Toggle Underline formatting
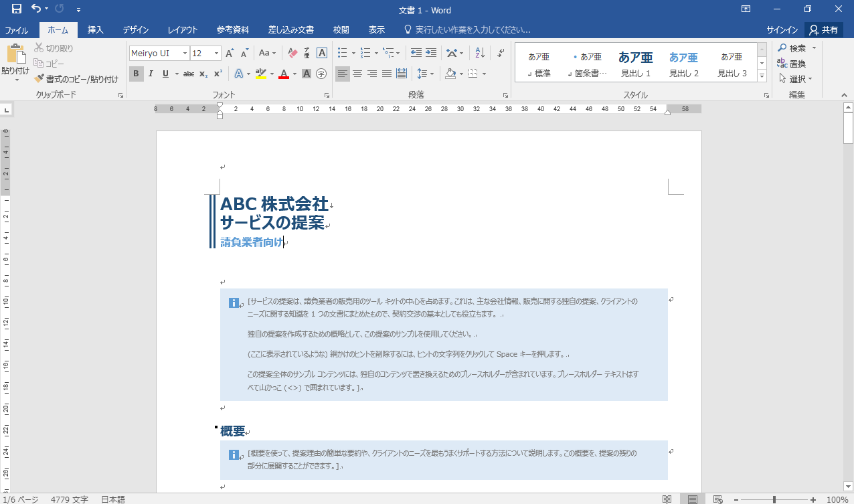Image resolution: width=854 pixels, height=504 pixels. pyautogui.click(x=166, y=74)
